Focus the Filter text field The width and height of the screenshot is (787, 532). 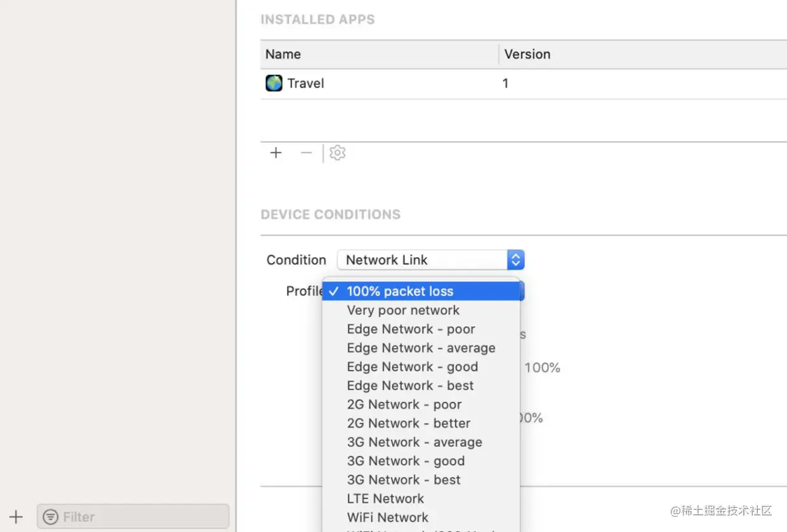point(133,517)
